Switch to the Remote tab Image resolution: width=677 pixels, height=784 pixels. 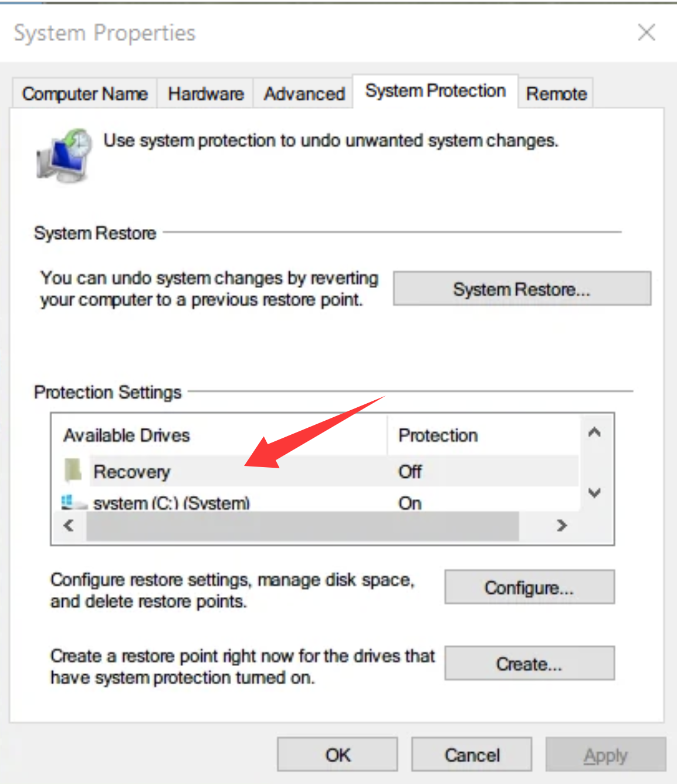[x=556, y=93]
